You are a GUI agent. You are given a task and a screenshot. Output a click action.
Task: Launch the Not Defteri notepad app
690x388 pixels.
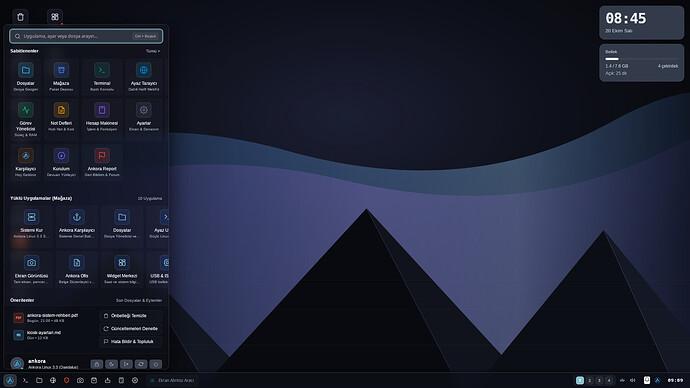pyautogui.click(x=61, y=119)
